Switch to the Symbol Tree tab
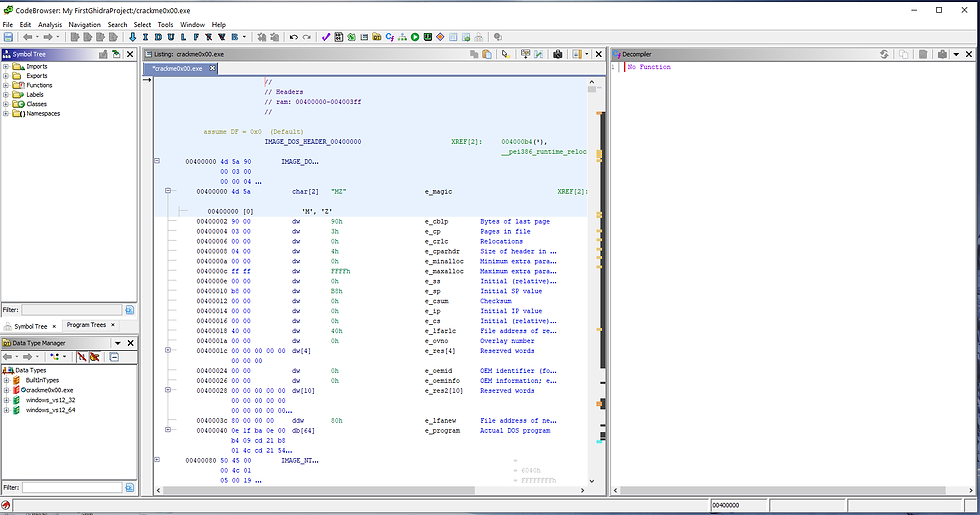 31,326
